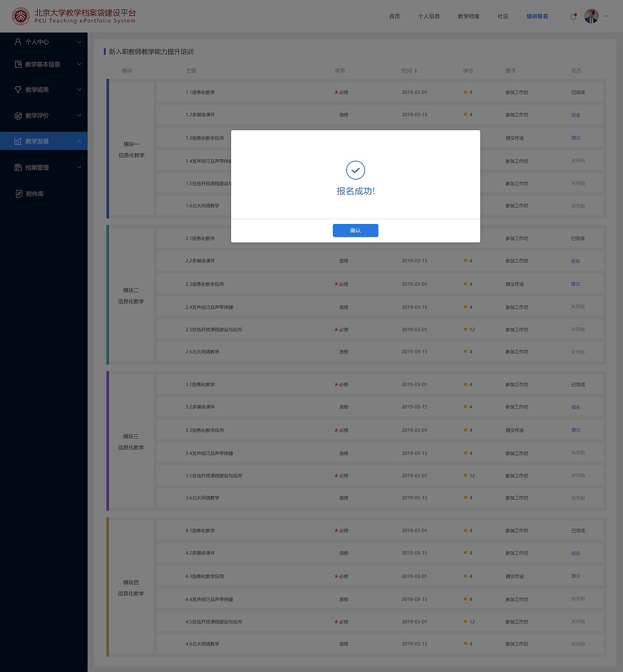The image size is (623, 672).
Task: Click the 类型 column header
Action: point(340,71)
